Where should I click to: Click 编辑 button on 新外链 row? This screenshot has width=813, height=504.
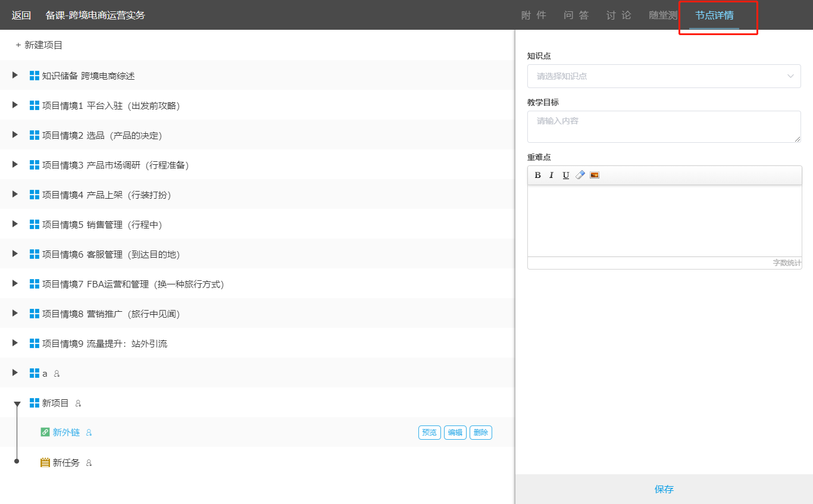point(455,433)
